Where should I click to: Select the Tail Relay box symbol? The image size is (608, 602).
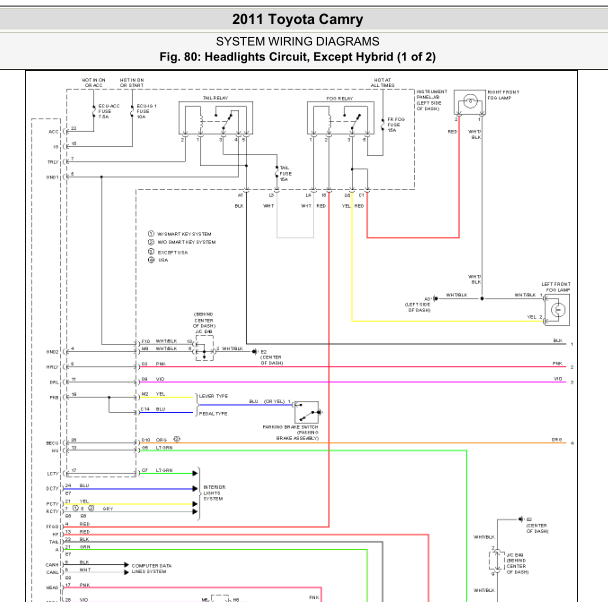tap(216, 118)
